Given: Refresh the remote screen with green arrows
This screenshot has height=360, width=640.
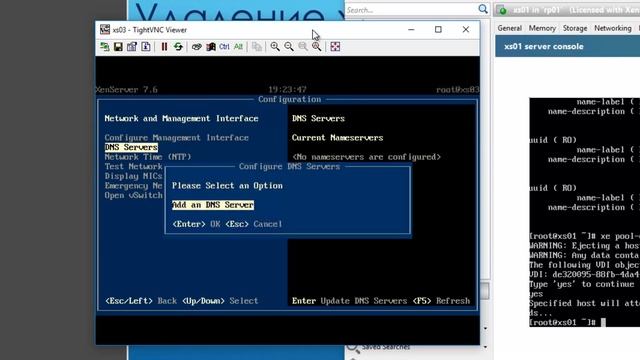Looking at the screenshot, I should 178,47.
